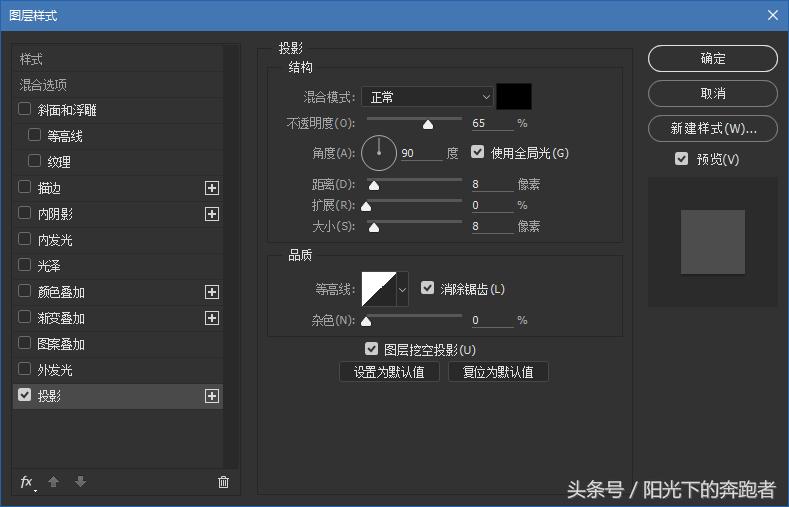Screen dimensions: 789x507
Task: Click the 距离 slider handle
Action: pos(374,186)
